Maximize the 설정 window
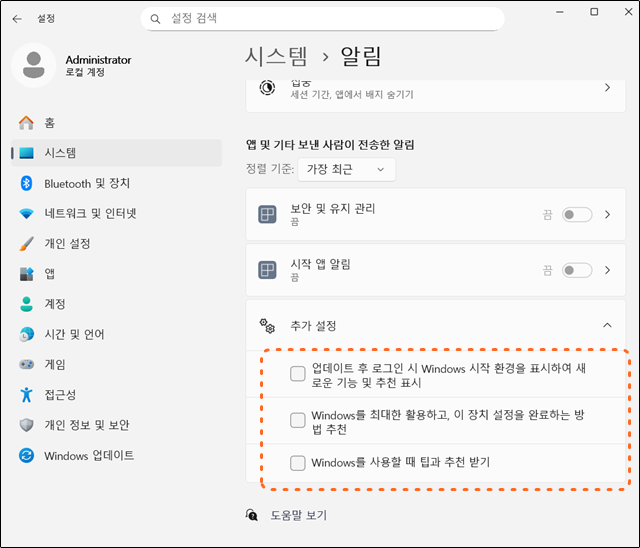The height and width of the screenshot is (548, 640). tap(594, 12)
